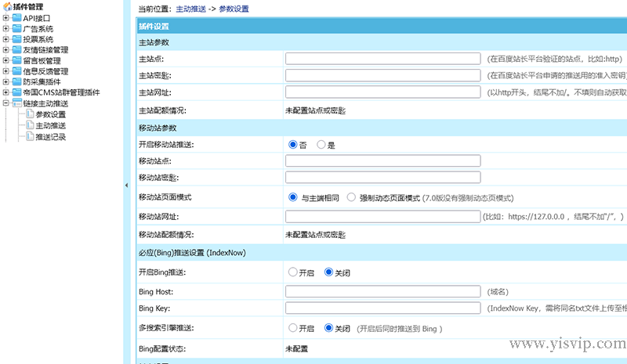Set 开启Bing推送 to 关闭
This screenshot has height=364, width=627.
click(x=328, y=272)
